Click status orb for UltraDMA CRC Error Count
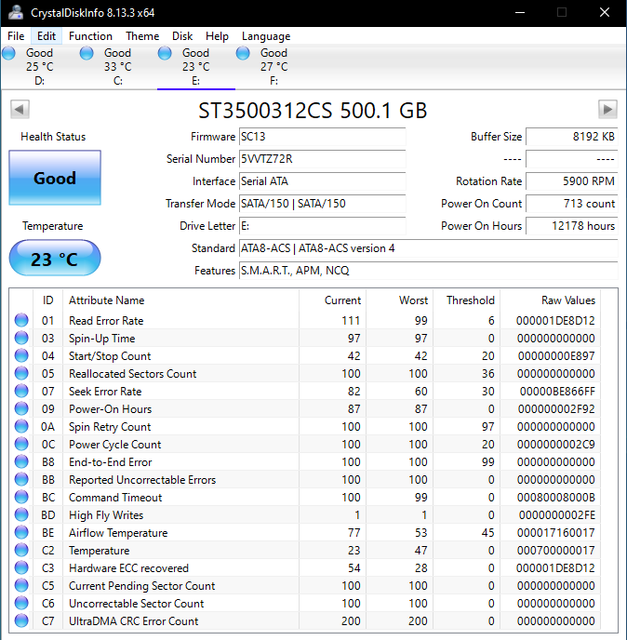627x640 pixels. tap(21, 621)
